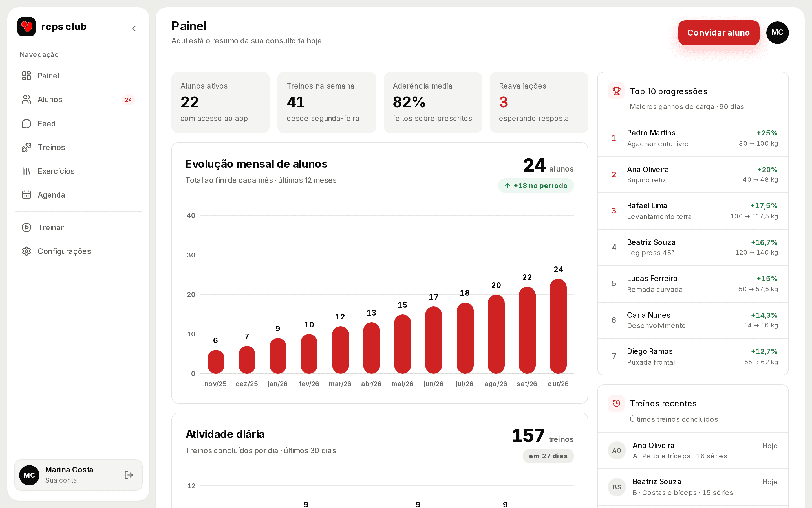Click the Agenda calendar icon
The width and height of the screenshot is (812, 508).
click(27, 194)
